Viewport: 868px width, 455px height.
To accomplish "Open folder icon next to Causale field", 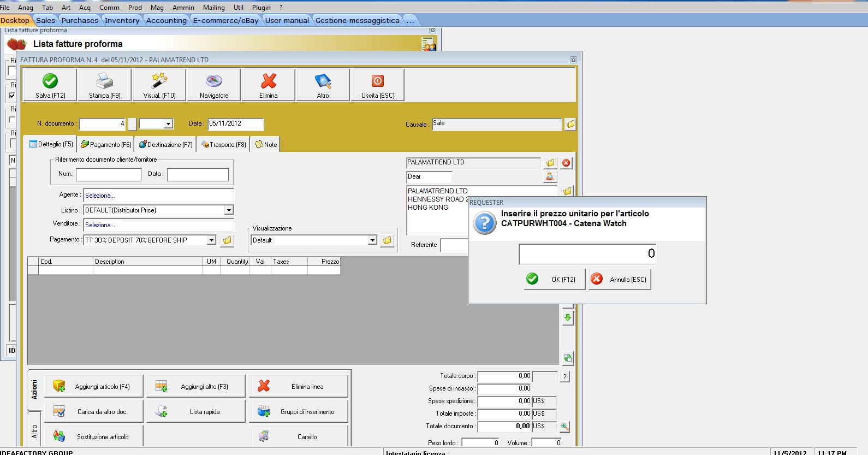I will [x=570, y=125].
